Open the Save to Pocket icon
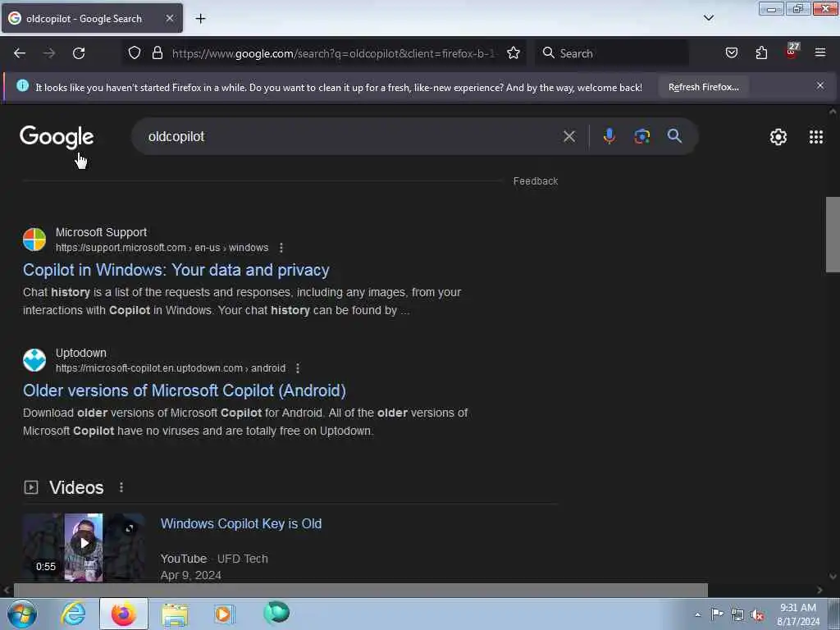The height and width of the screenshot is (630, 840). pyautogui.click(x=731, y=52)
